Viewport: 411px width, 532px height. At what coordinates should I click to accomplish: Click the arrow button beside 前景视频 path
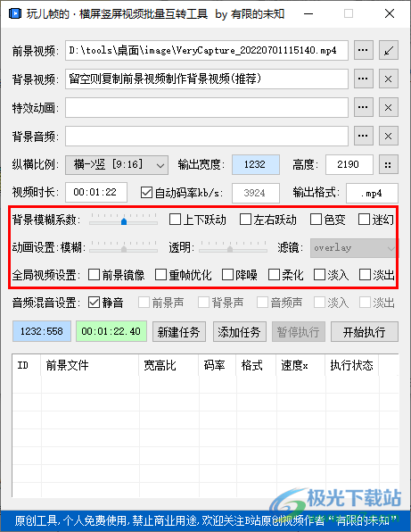pos(389,50)
